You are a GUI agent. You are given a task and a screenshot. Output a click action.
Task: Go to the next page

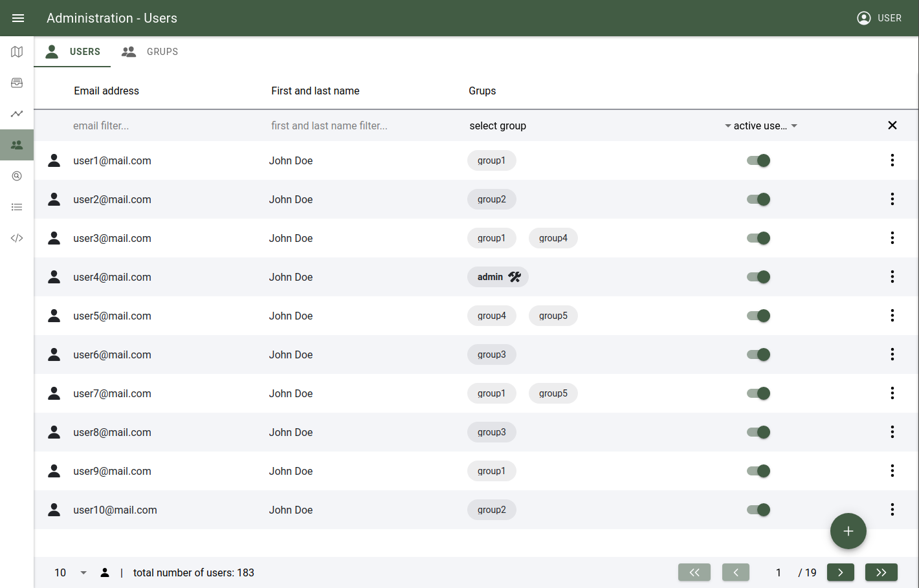841,572
